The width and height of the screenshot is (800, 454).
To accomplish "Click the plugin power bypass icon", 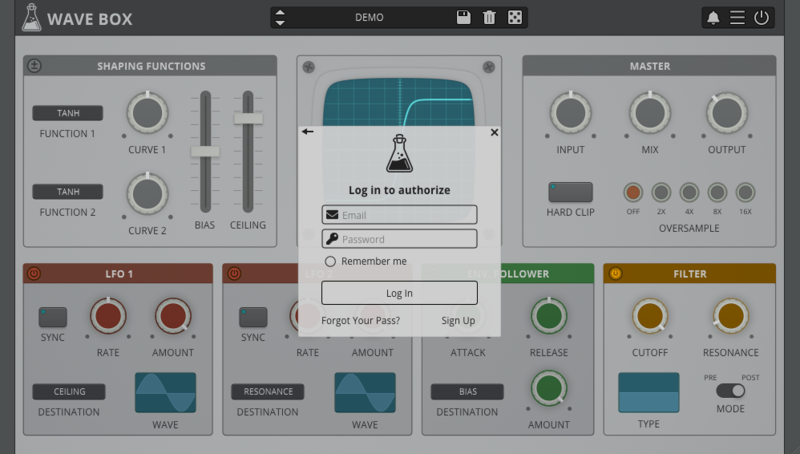I will [762, 18].
